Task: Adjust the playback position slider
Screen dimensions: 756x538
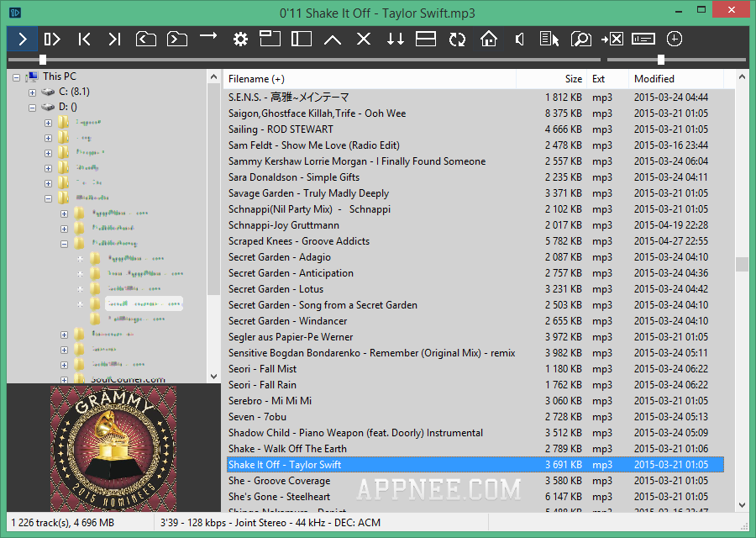Action: tap(43, 60)
